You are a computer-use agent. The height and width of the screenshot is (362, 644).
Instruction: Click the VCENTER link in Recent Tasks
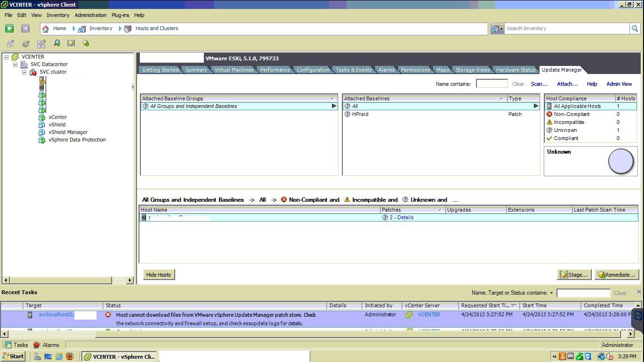[429, 314]
